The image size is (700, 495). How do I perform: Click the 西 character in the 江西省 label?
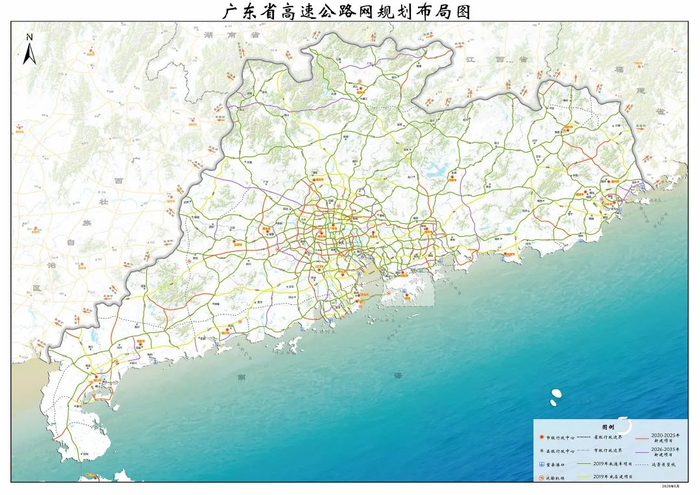click(x=498, y=59)
